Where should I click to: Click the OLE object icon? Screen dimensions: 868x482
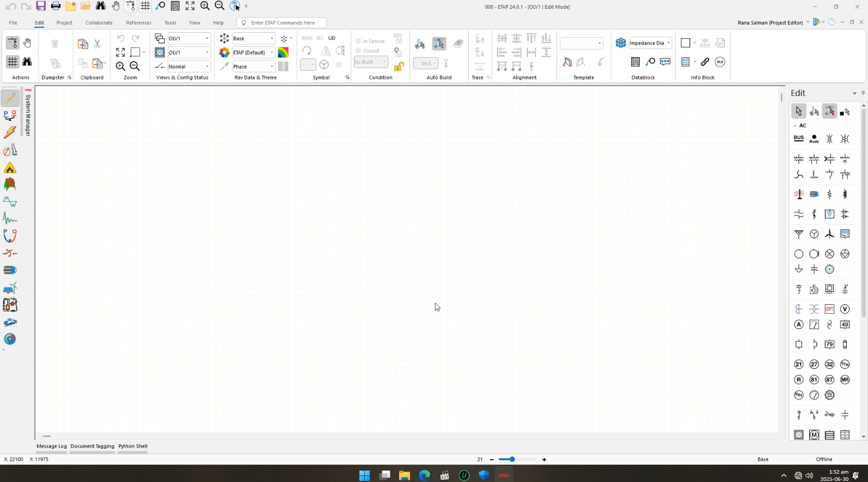720,62
